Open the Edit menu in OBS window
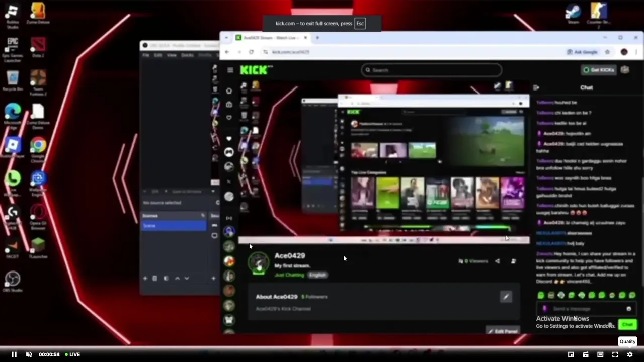The image size is (644, 362). click(158, 55)
